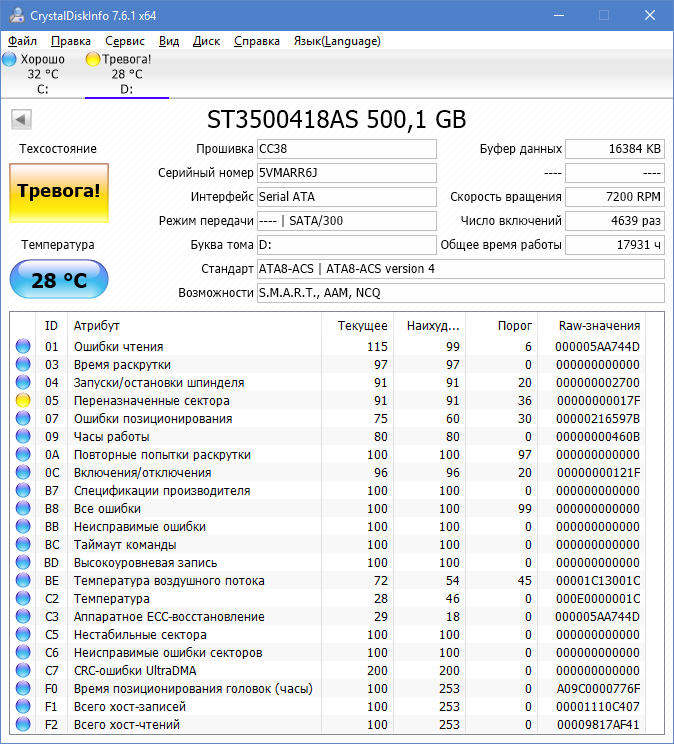Click status icon of Всего хост-записей row

[23, 707]
